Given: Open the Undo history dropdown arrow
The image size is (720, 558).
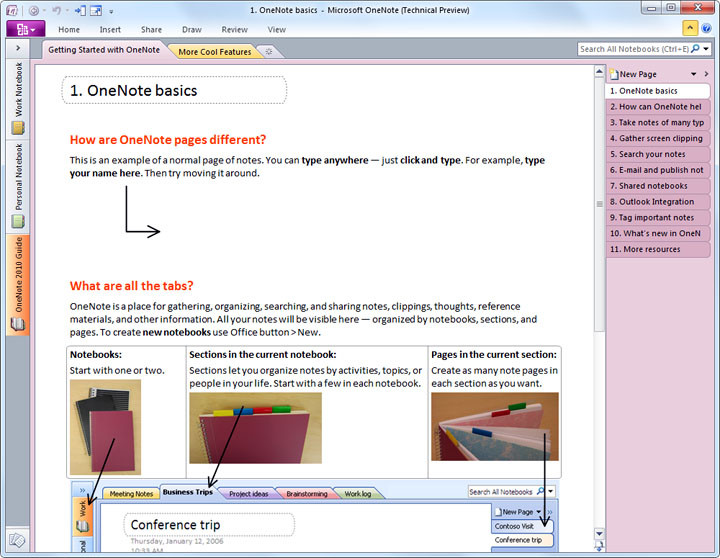Looking at the screenshot, I should tap(67, 11).
